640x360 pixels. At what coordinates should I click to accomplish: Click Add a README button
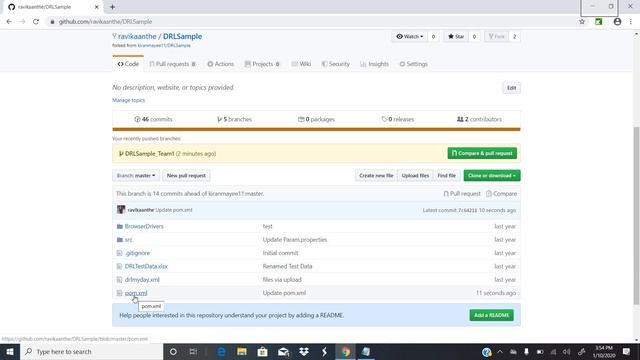coord(491,315)
